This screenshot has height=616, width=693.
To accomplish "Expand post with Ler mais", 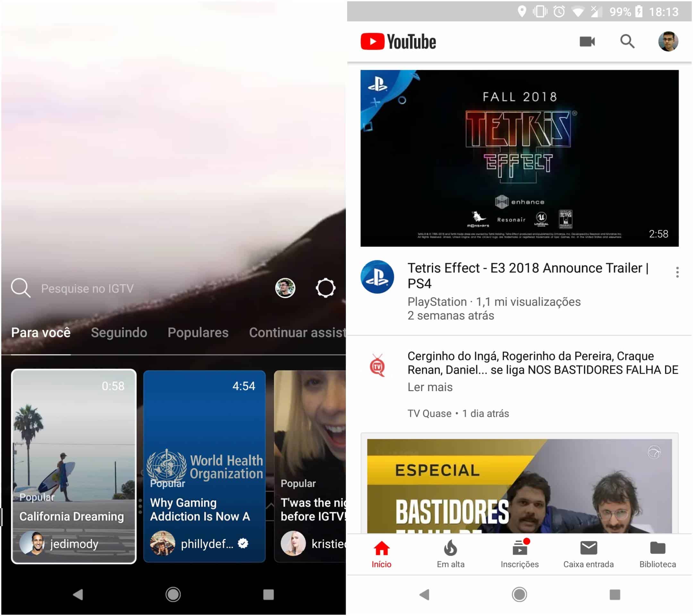I will coord(430,387).
